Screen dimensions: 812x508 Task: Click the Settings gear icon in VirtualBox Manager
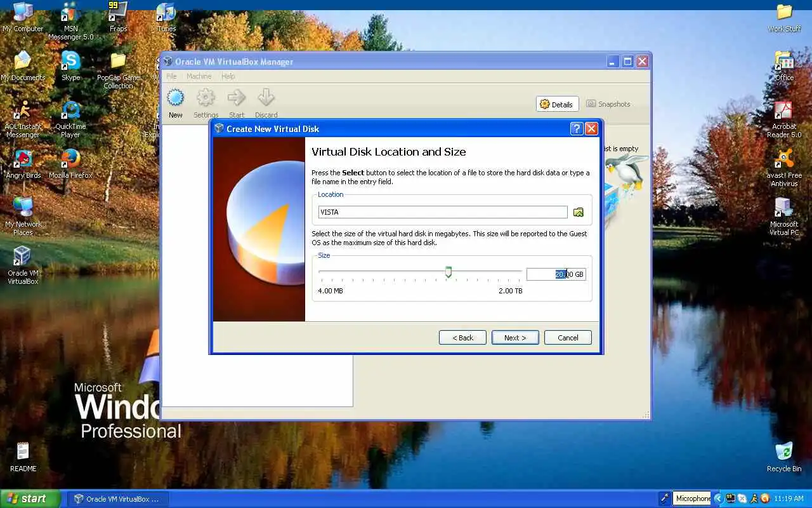[206, 98]
